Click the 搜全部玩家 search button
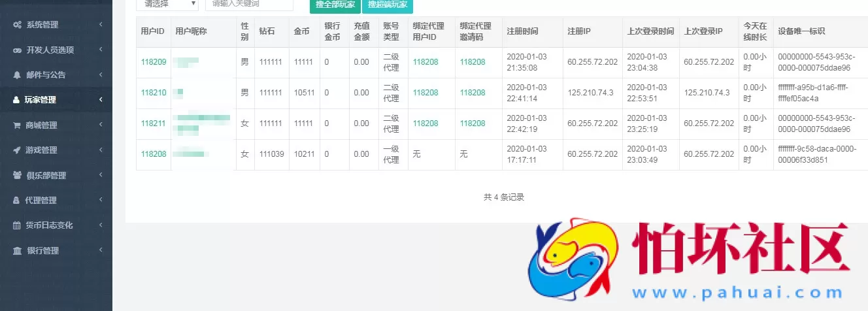This screenshot has width=868, height=311. coord(335,5)
